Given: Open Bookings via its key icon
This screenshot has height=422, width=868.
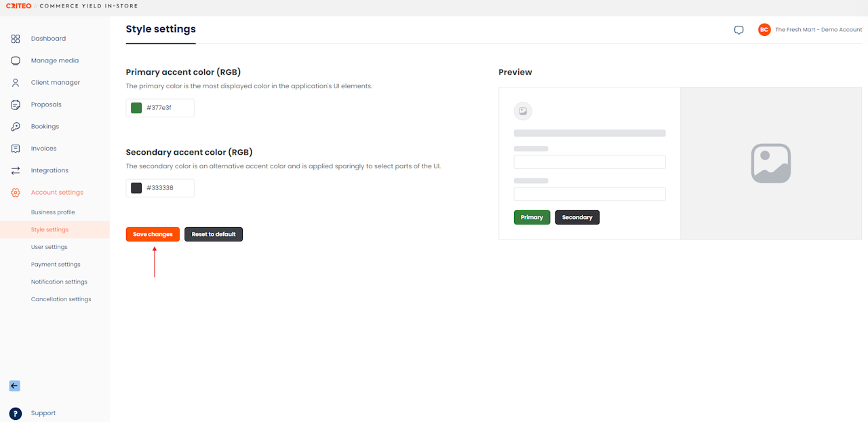Looking at the screenshot, I should [16, 126].
